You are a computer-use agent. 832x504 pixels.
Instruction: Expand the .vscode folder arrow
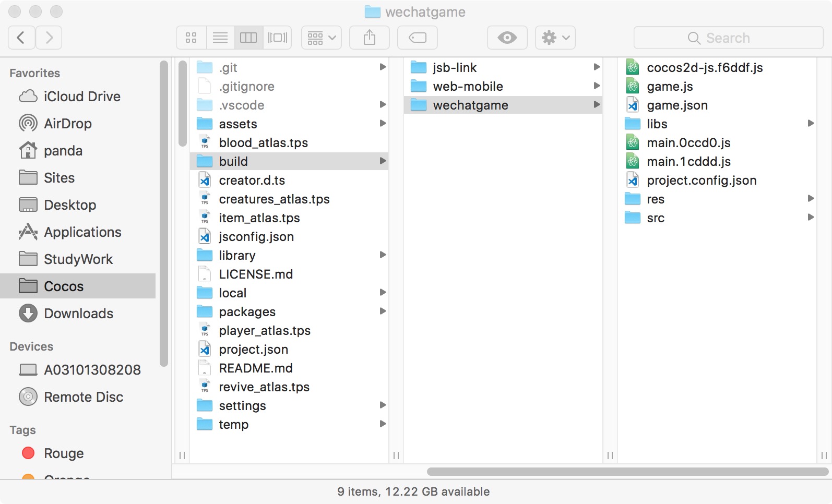tap(383, 105)
